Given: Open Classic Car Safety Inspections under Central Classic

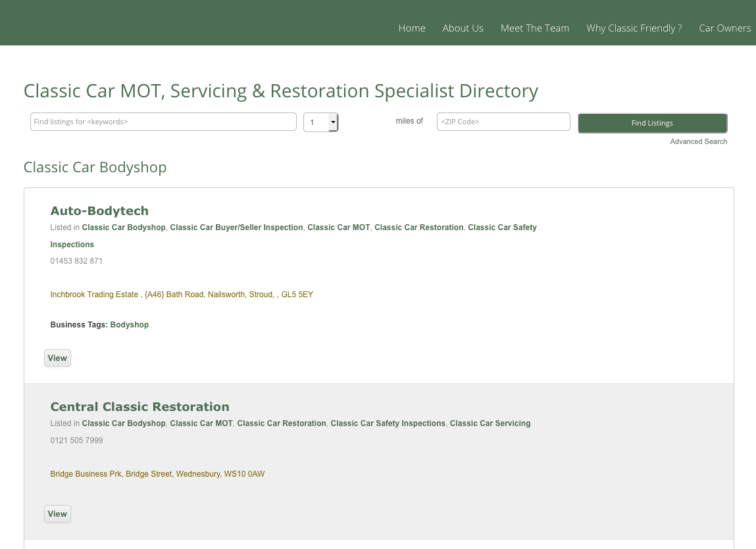Looking at the screenshot, I should click(x=388, y=423).
